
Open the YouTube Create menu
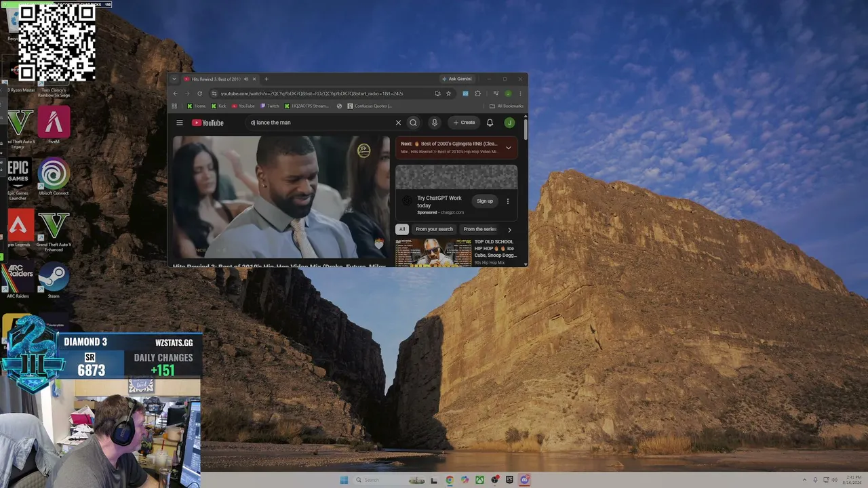pos(465,123)
